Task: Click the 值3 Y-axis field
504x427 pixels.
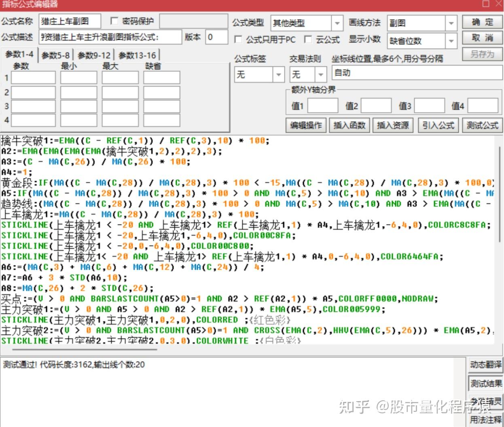Action: pyautogui.click(x=430, y=106)
